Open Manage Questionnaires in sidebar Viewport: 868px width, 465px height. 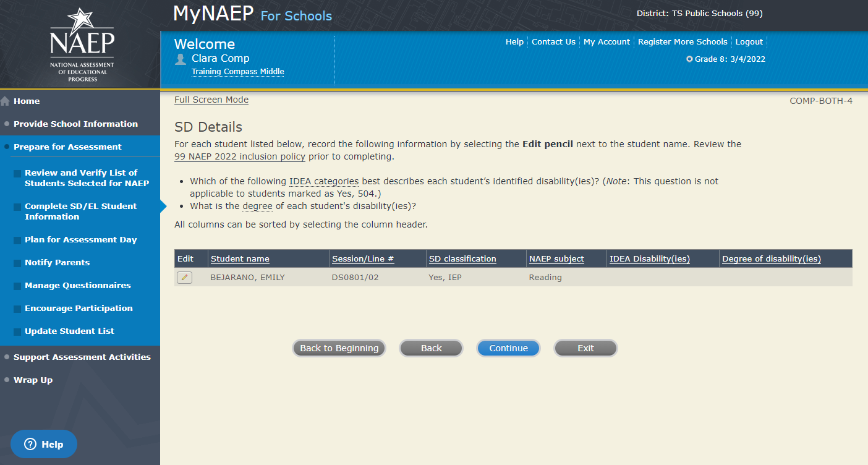click(77, 286)
